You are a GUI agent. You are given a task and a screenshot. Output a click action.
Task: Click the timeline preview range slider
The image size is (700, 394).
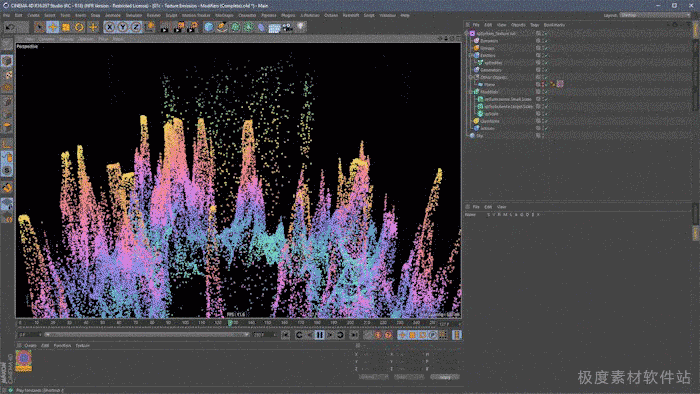coord(146,335)
